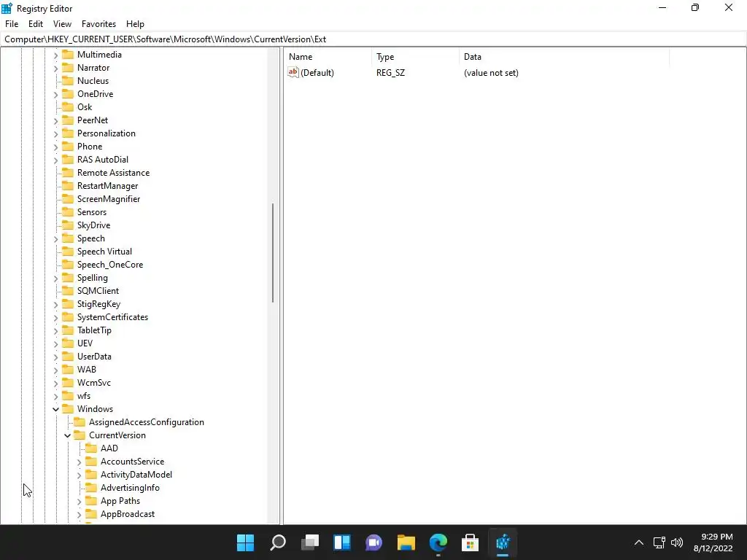The image size is (747, 560).
Task: Expand the Personalization key
Action: pos(55,134)
